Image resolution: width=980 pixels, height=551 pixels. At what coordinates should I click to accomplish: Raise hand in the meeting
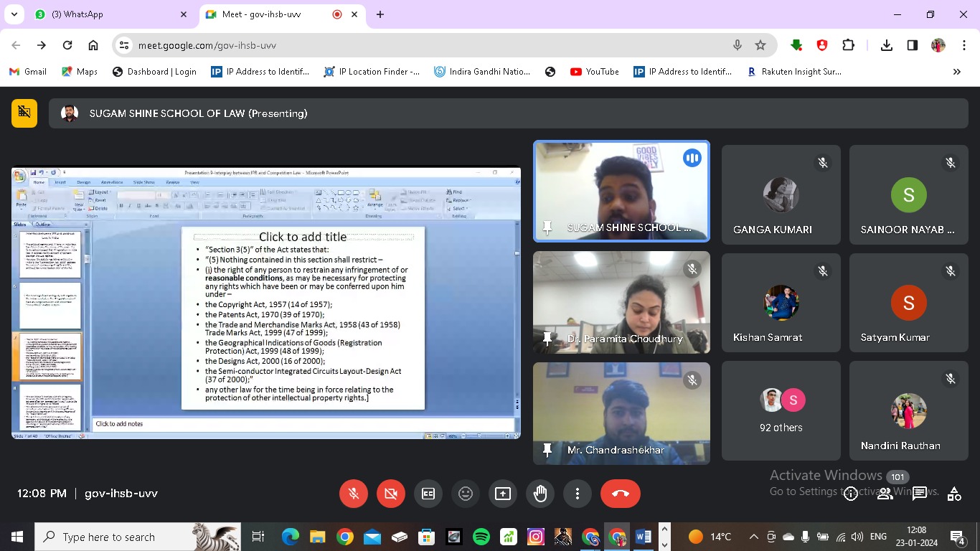pos(540,494)
